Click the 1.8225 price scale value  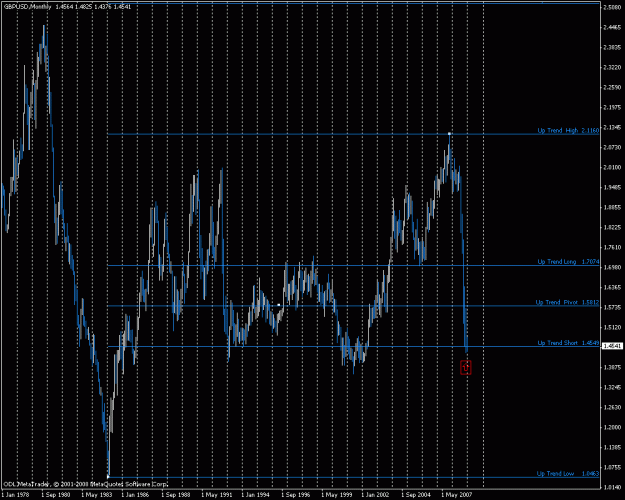(612, 227)
